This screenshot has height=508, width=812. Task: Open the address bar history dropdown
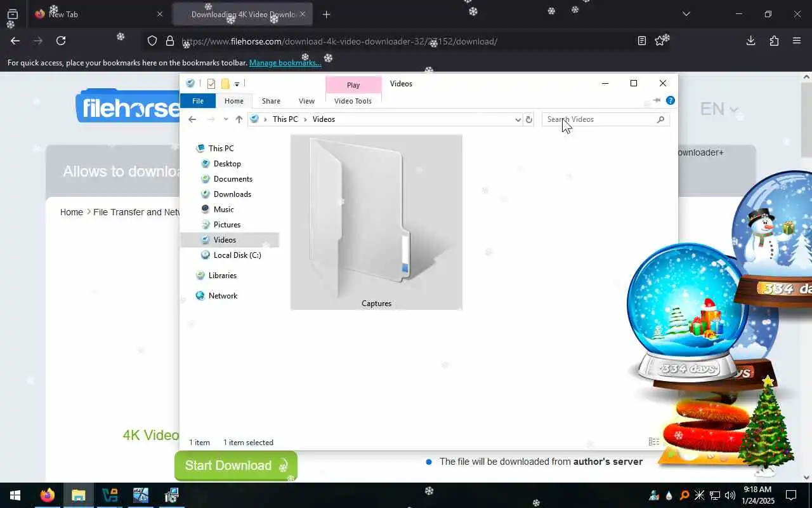pos(518,119)
